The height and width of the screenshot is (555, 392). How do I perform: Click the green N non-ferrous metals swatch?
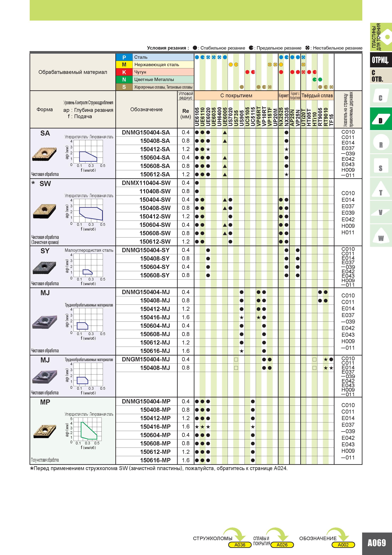click(124, 80)
